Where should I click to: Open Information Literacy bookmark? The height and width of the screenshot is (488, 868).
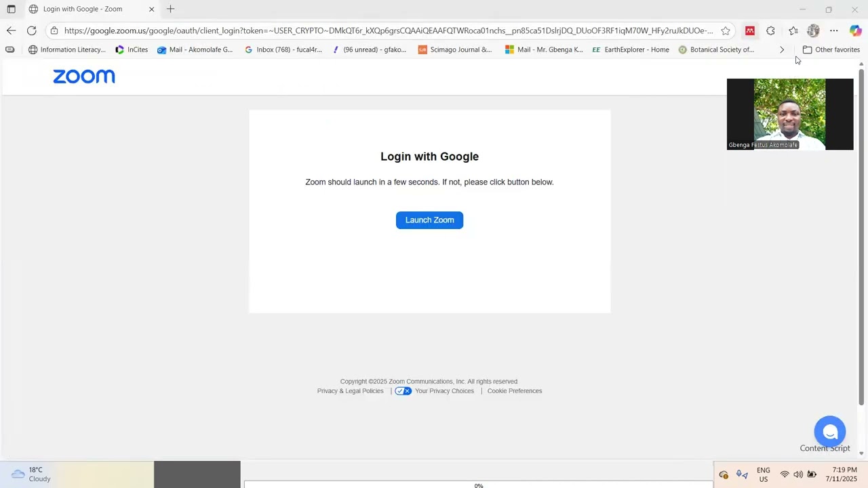[66, 49]
